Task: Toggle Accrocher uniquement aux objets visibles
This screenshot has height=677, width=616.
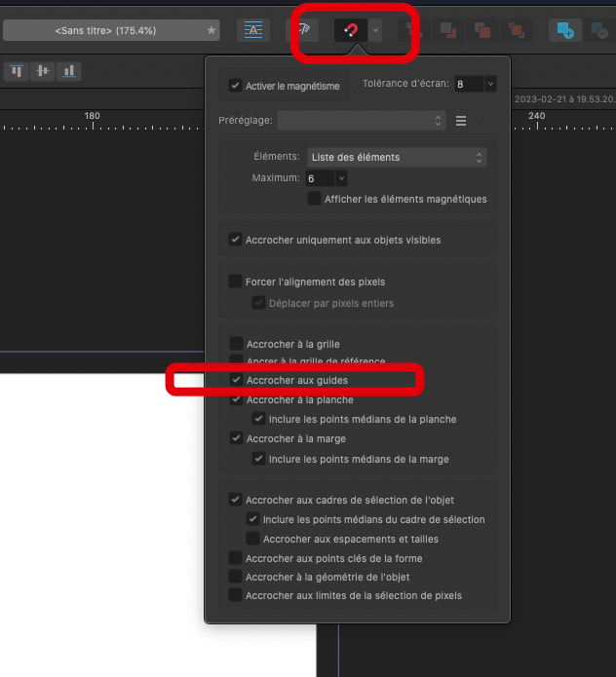Action: click(x=235, y=240)
